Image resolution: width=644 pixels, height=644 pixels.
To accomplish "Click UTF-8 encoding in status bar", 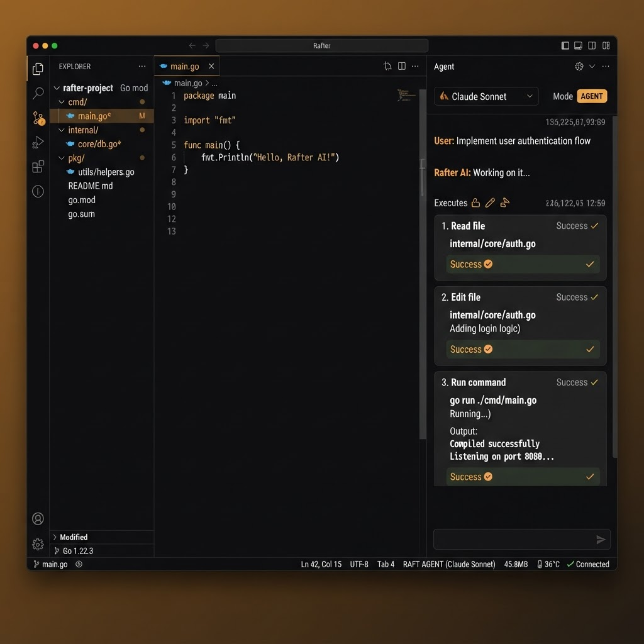I will click(359, 564).
